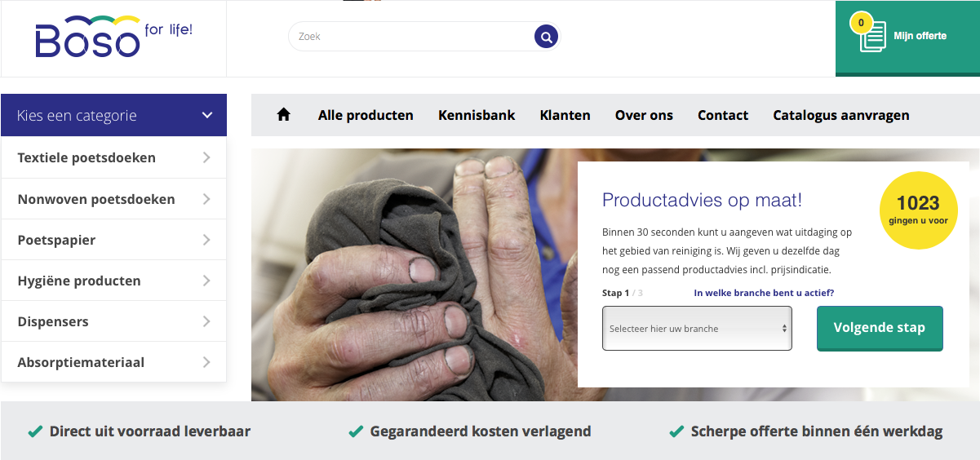Collapse the Kies een categorie menu
Image resolution: width=980 pixels, height=460 pixels.
tap(206, 116)
